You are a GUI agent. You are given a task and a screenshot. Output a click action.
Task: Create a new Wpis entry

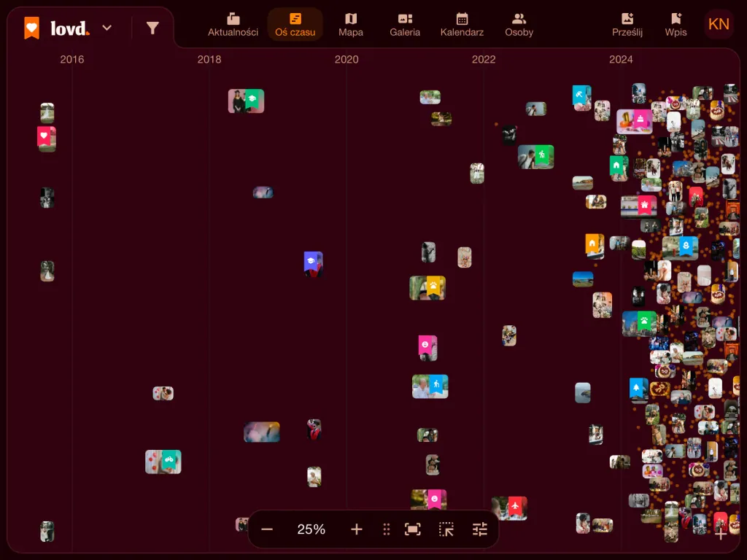click(x=676, y=25)
